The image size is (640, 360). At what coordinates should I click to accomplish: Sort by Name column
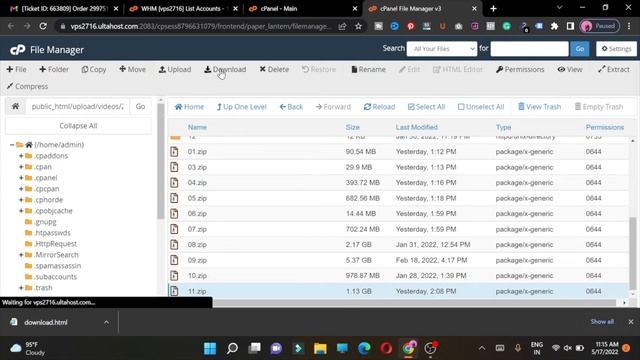coord(197,127)
